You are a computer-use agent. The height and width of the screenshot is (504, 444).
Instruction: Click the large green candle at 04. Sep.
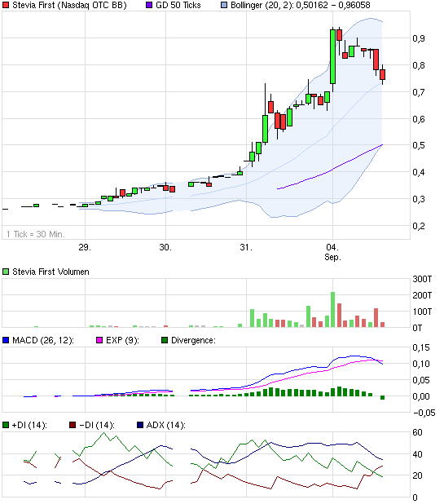332,57
